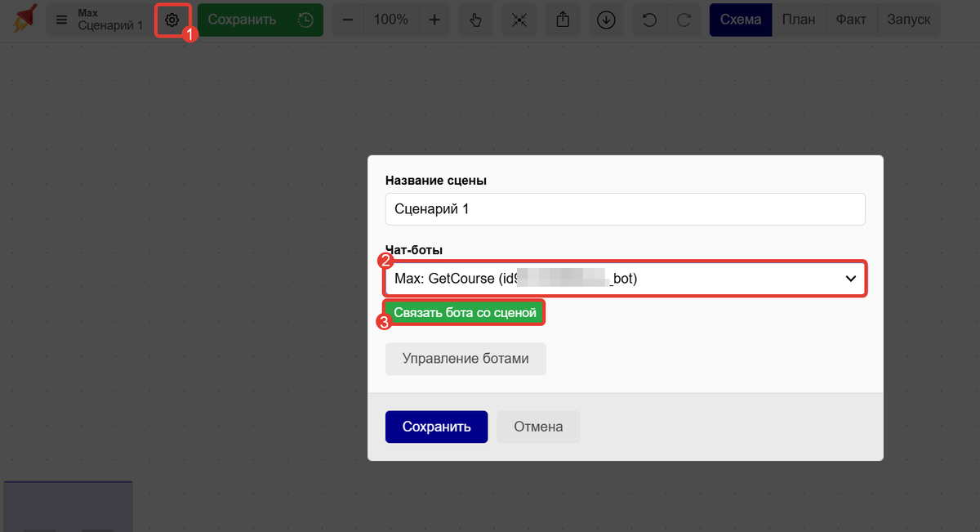980x532 pixels.
Task: Redo the last action
Action: pyautogui.click(x=684, y=19)
